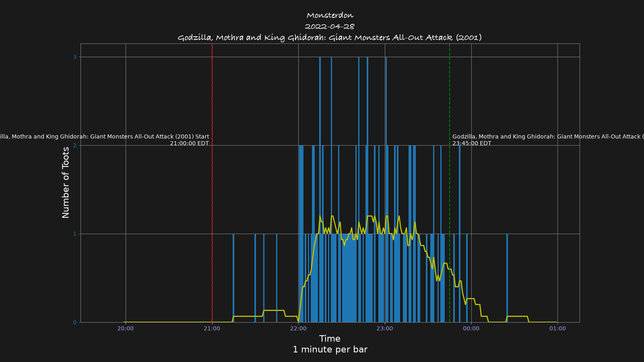Click the '00:00' x-axis tick label
This screenshot has width=644, height=362.
(471, 328)
